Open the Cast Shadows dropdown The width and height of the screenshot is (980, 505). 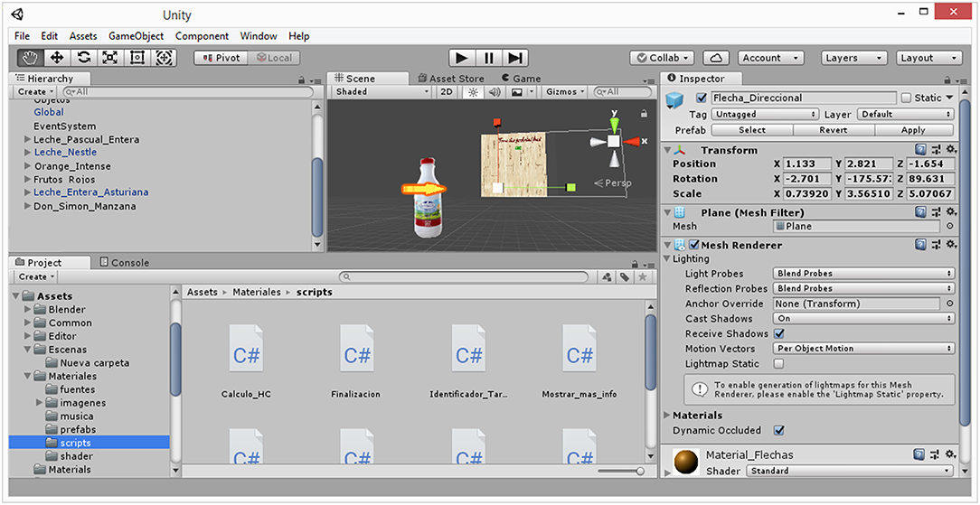tap(863, 319)
